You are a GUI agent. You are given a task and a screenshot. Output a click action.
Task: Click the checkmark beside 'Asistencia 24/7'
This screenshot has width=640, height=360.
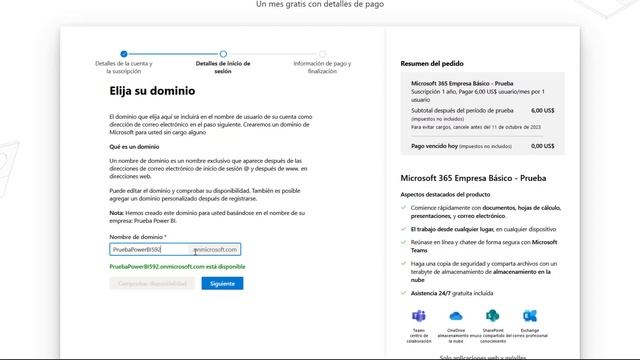click(404, 293)
